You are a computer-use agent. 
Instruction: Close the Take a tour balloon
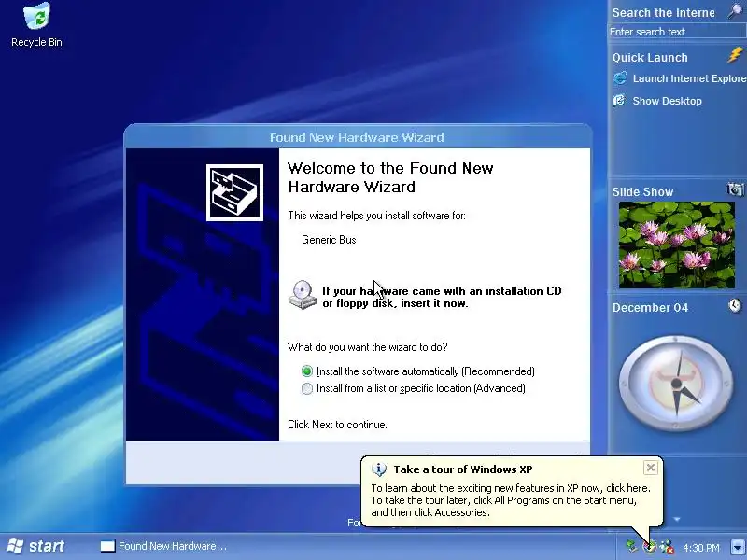point(651,468)
